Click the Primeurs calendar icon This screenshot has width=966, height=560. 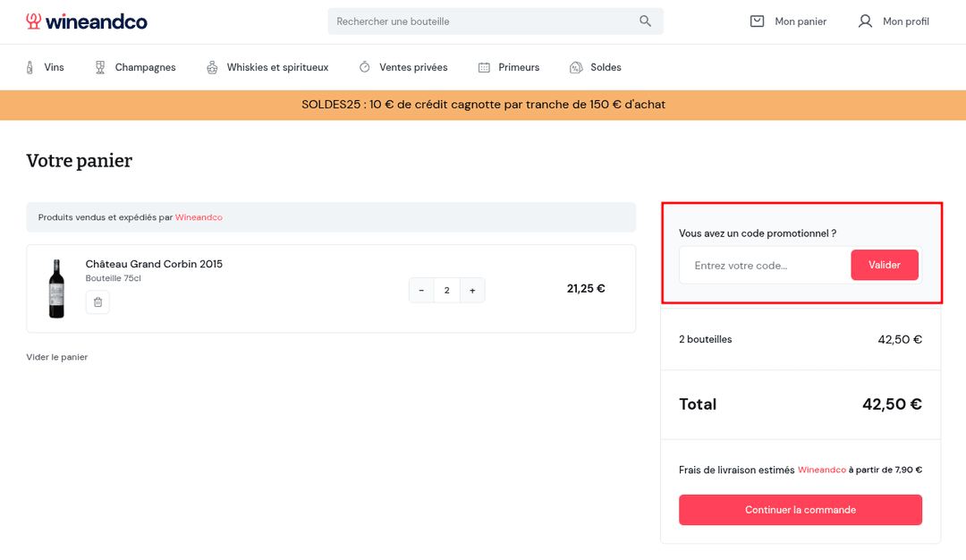484,67
